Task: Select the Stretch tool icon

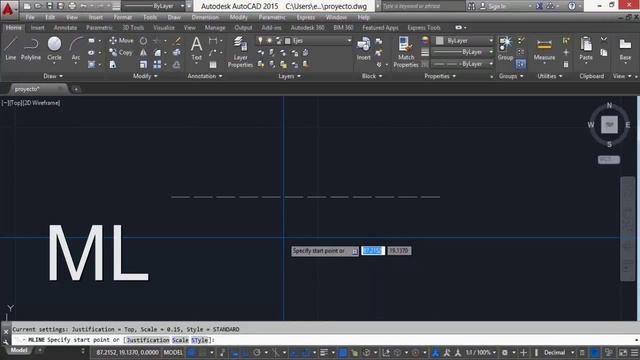Action: click(113, 64)
